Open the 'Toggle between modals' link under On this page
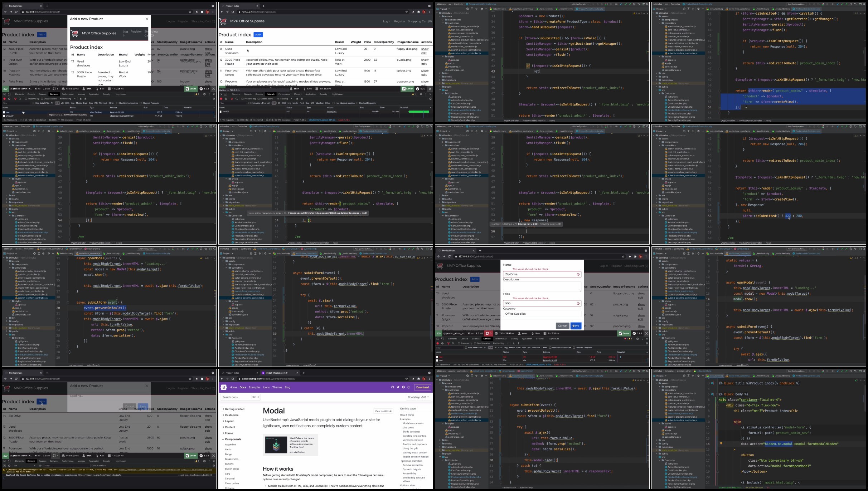The height and width of the screenshot is (491, 868). click(415, 457)
